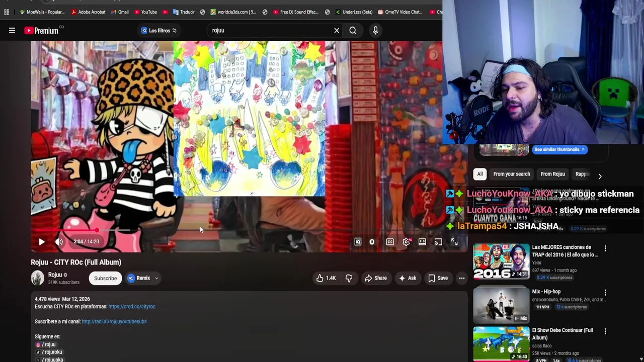This screenshot has width=644, height=362.
Task: Open Rojuu channel avatar
Action: point(38,278)
